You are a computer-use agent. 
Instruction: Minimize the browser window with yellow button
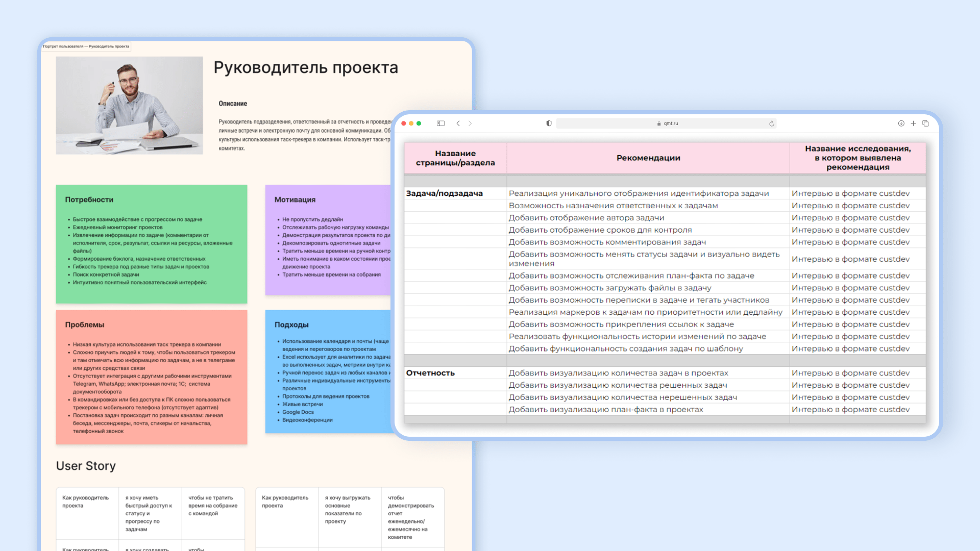point(411,123)
